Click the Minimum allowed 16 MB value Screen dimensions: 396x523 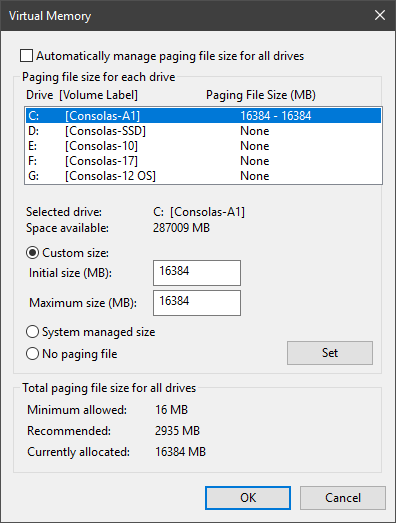coord(171,410)
